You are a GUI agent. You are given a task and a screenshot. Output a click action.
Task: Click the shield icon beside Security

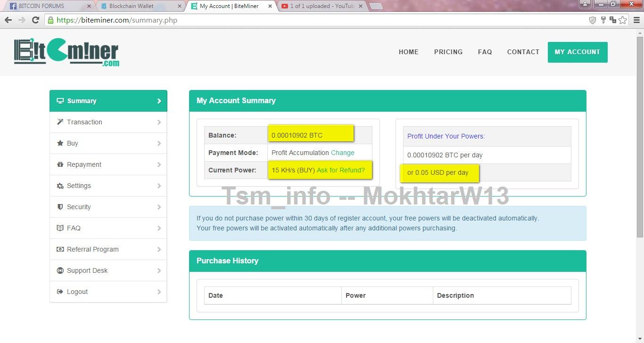pyautogui.click(x=60, y=207)
